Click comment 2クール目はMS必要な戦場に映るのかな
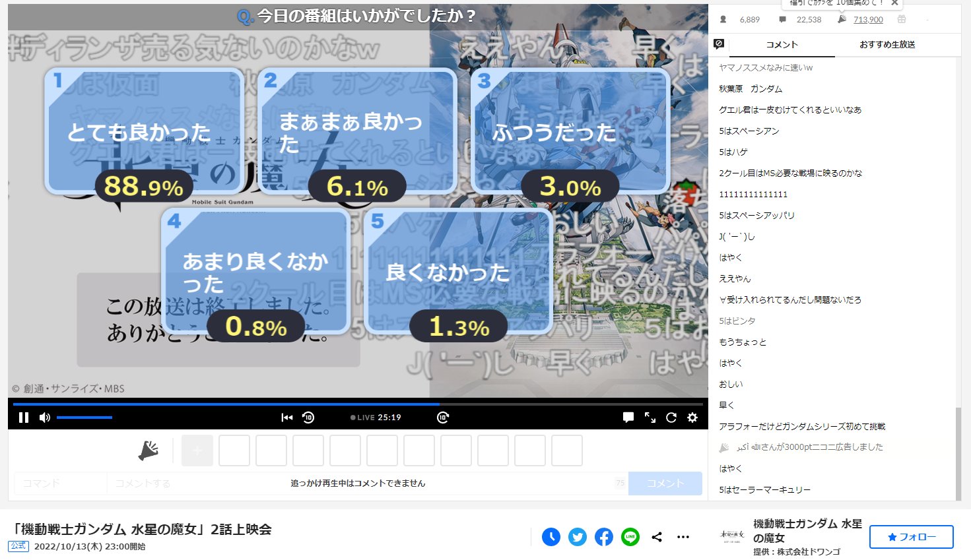This screenshot has height=560, width=971. click(x=791, y=173)
